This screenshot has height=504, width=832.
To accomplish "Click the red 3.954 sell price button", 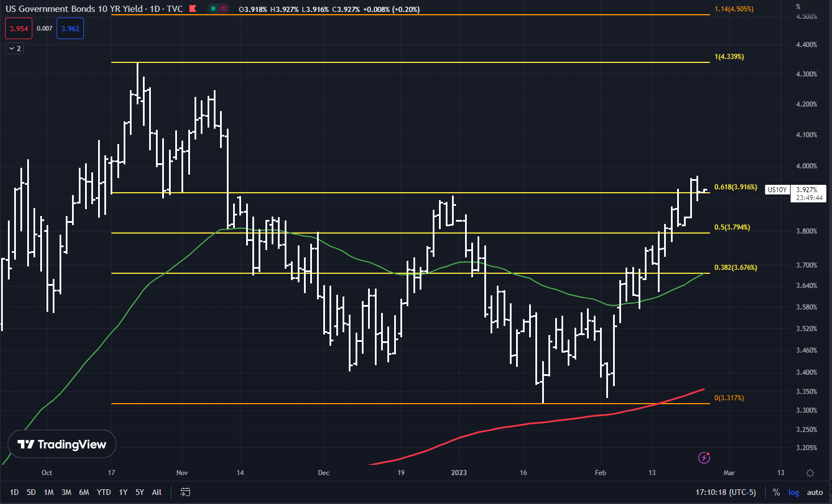I will click(x=19, y=29).
